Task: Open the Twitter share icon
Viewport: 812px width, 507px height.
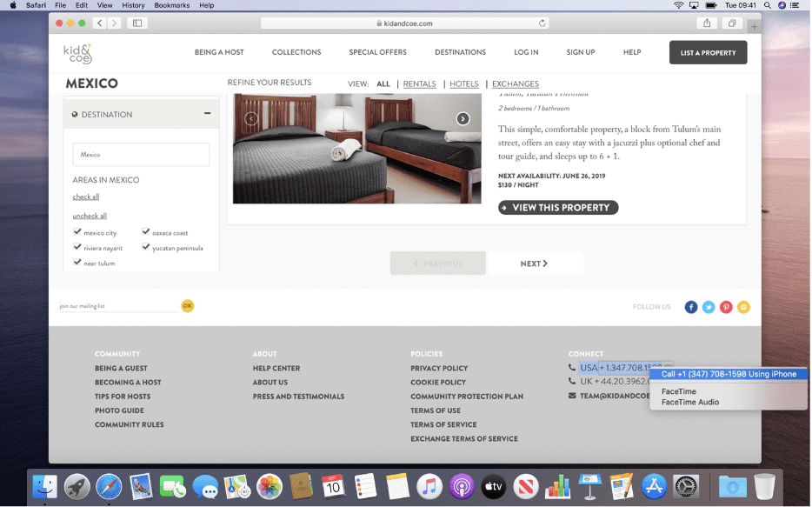Action: click(708, 307)
